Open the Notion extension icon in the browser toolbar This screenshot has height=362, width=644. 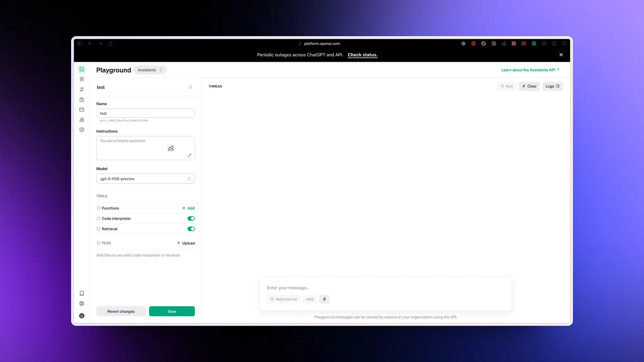tap(494, 43)
